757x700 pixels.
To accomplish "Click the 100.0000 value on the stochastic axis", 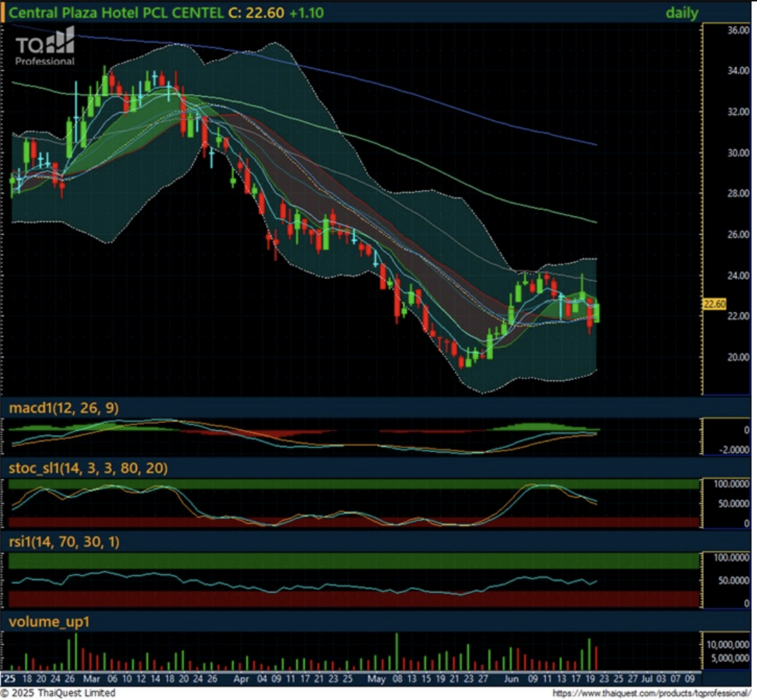I will (x=732, y=484).
